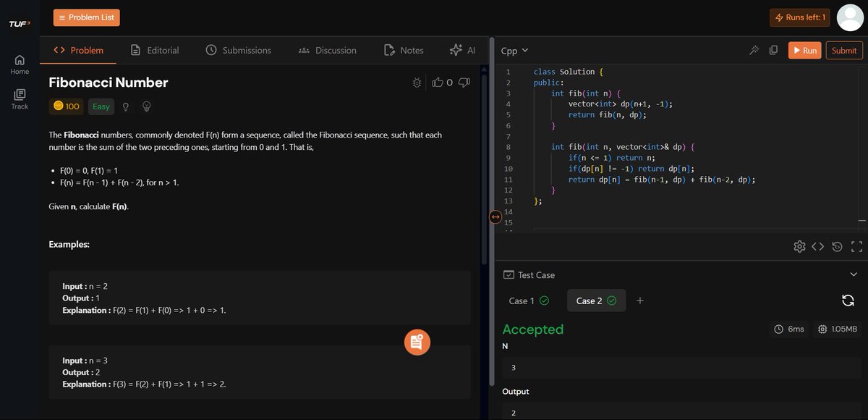Reset test cases with refresh icon

848,301
